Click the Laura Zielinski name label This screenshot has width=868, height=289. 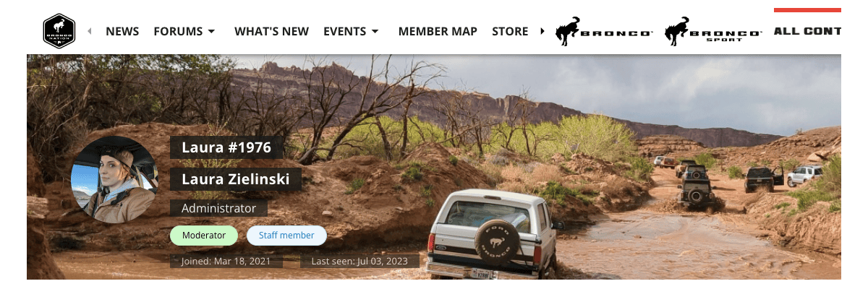pyautogui.click(x=236, y=179)
